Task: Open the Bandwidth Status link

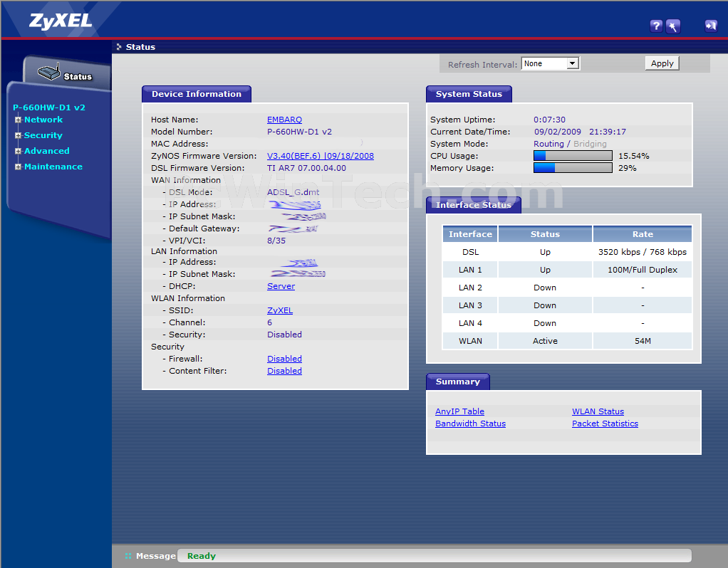Action: [470, 424]
